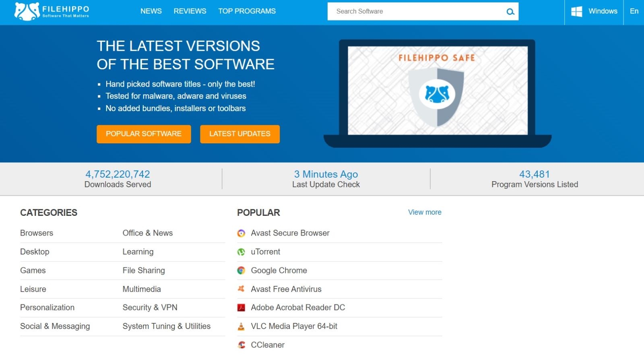This screenshot has height=360, width=644.
Task: Click the 43,481 program versions count
Action: pyautogui.click(x=535, y=174)
